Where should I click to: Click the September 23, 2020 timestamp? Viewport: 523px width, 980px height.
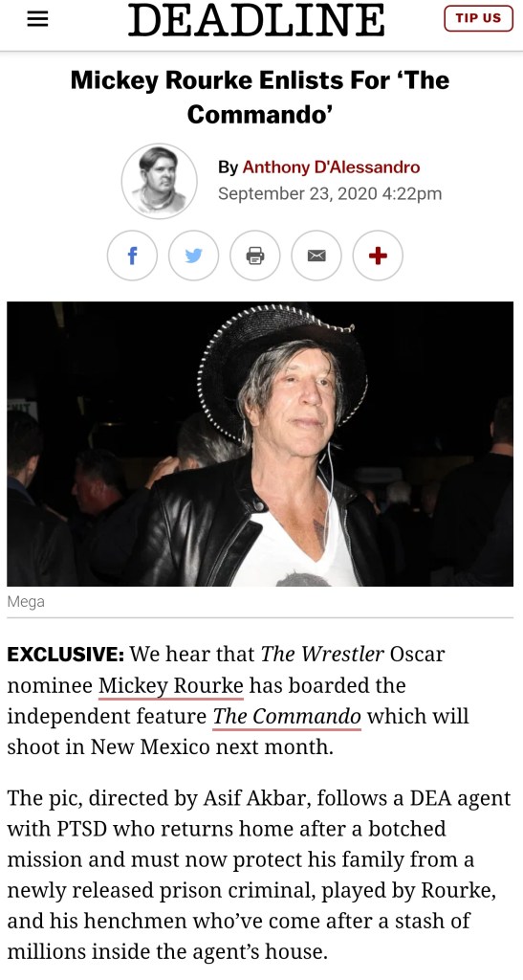[x=330, y=194]
